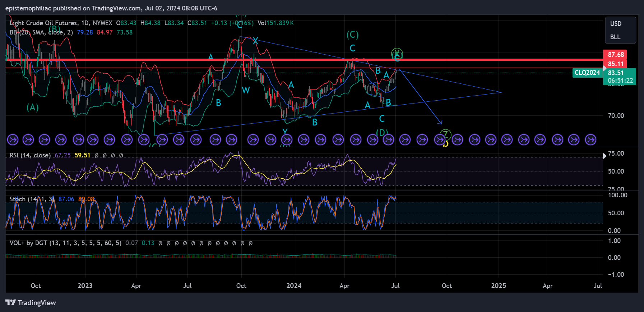The width and height of the screenshot is (644, 312).
Task: Click the high price H84.38
Action: (150, 23)
